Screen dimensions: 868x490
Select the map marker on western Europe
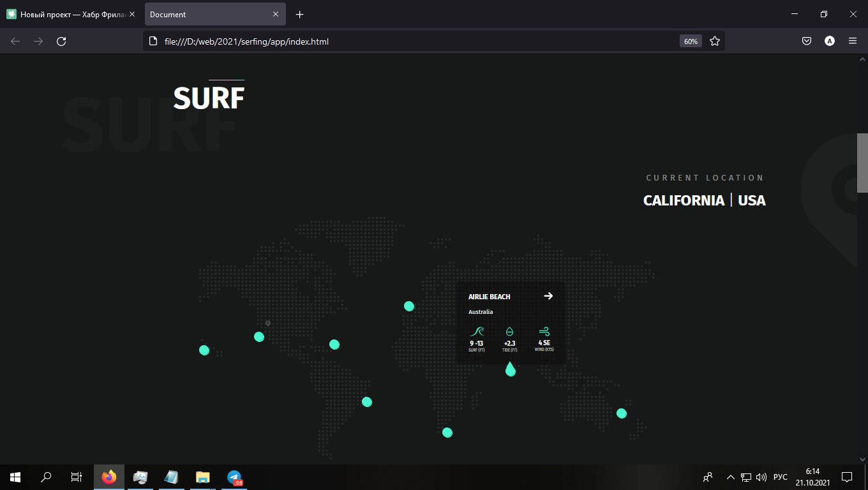[409, 306]
